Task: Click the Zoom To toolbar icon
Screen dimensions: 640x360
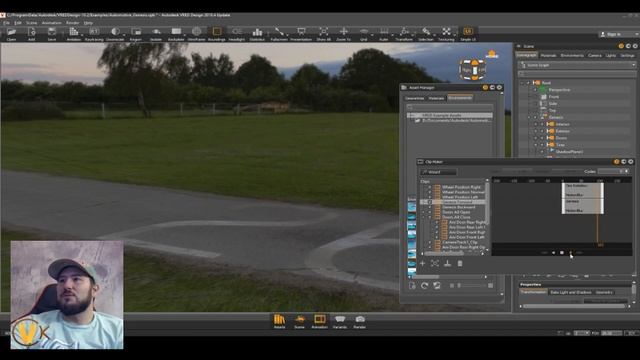Action: [x=344, y=32]
